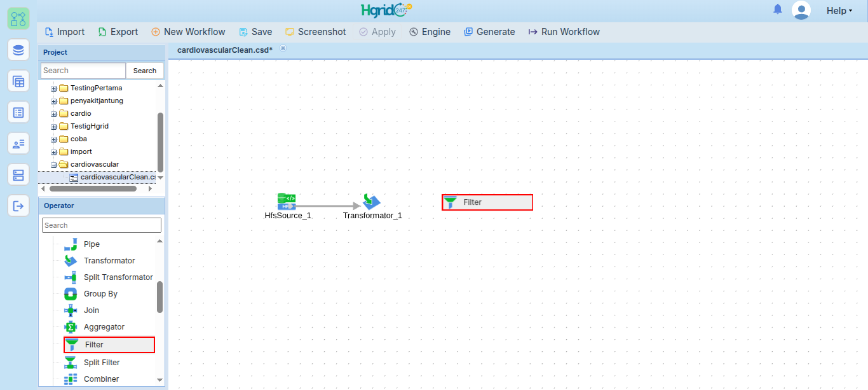Open the database sidebar icon
The width and height of the screenshot is (868, 390).
(x=18, y=50)
